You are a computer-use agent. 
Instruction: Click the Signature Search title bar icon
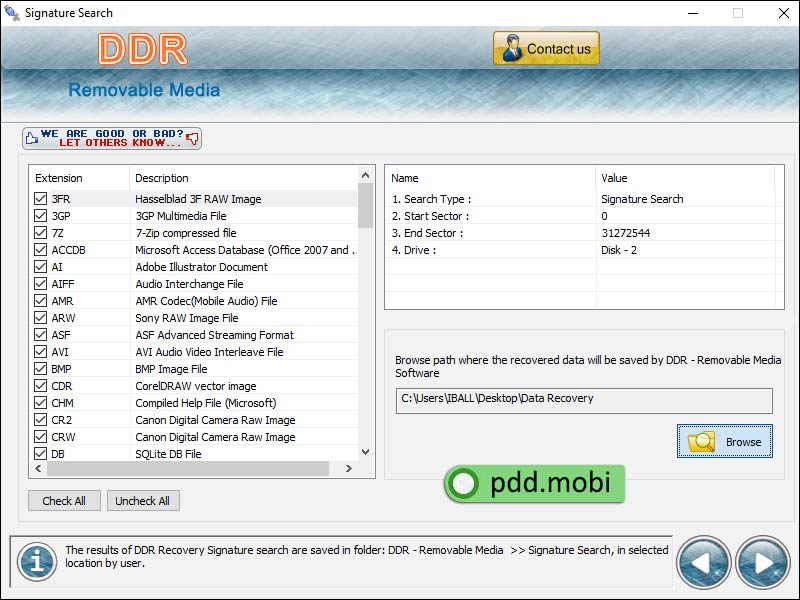pos(11,12)
